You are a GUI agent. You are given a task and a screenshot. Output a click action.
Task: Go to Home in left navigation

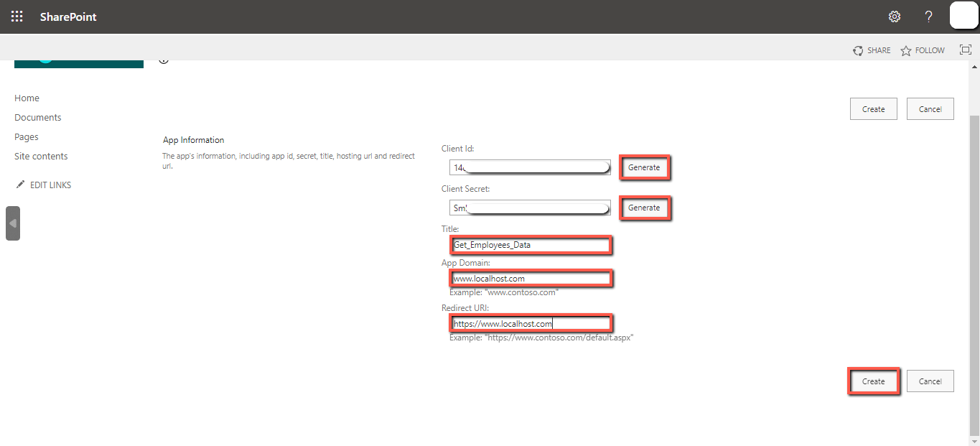(x=27, y=98)
